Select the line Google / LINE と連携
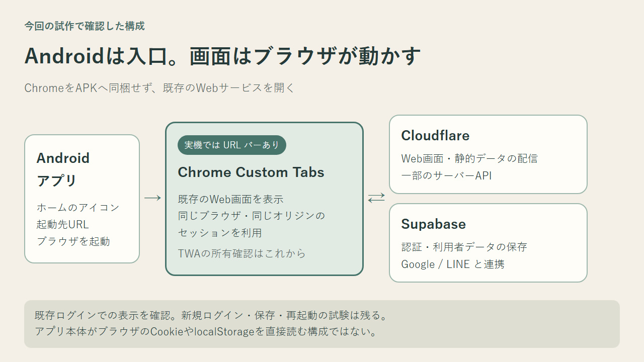Screen dimensions: 644x362 click(x=453, y=264)
